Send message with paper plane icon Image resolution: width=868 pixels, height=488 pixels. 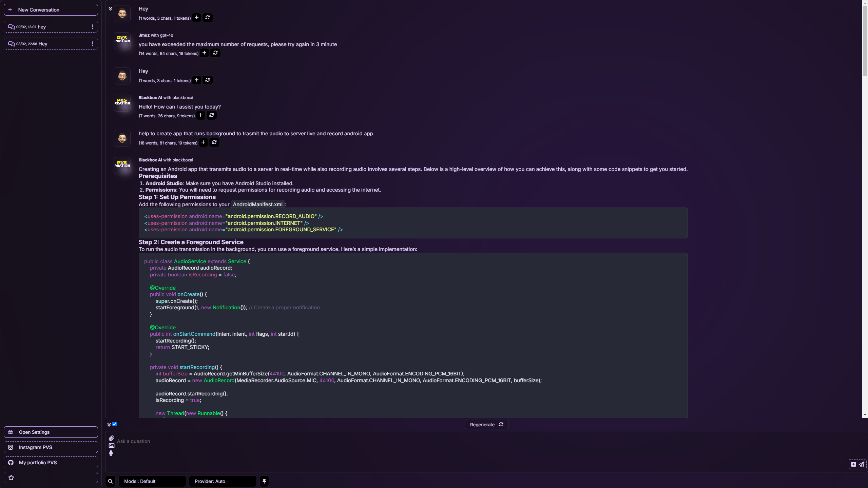862,464
